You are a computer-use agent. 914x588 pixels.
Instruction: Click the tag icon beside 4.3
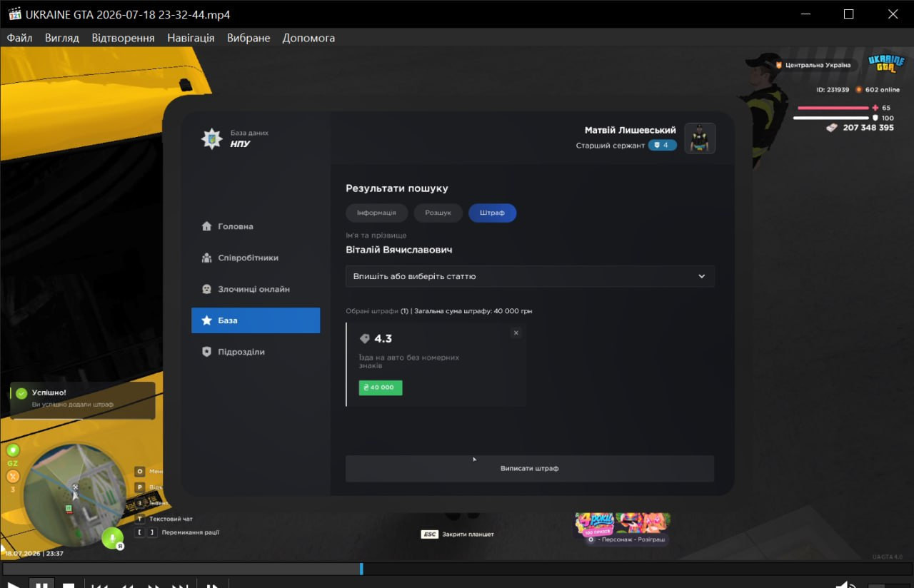click(364, 339)
